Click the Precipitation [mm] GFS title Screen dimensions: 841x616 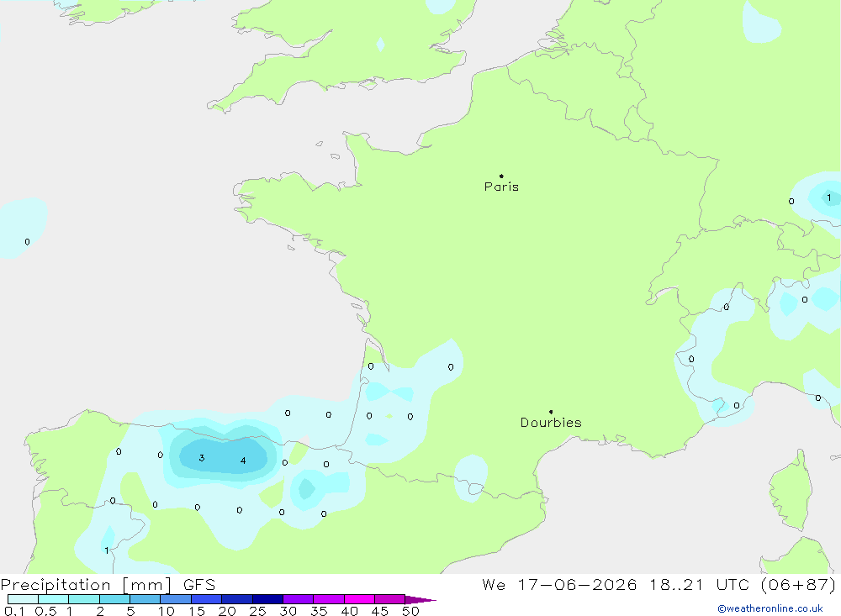coord(108,584)
